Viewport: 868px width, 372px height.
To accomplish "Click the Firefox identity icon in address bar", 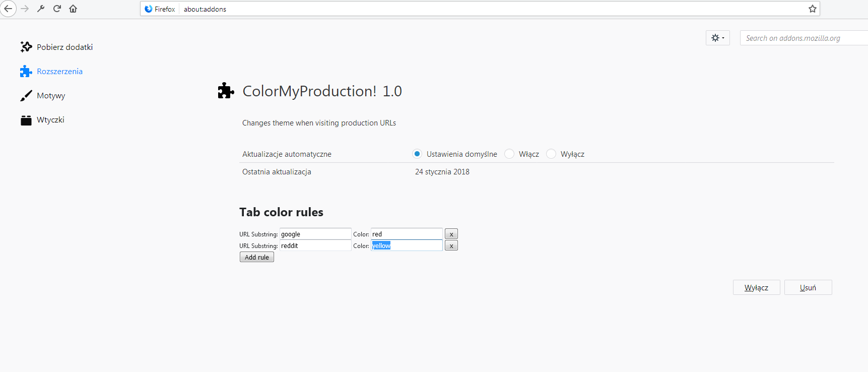I will pyautogui.click(x=149, y=9).
